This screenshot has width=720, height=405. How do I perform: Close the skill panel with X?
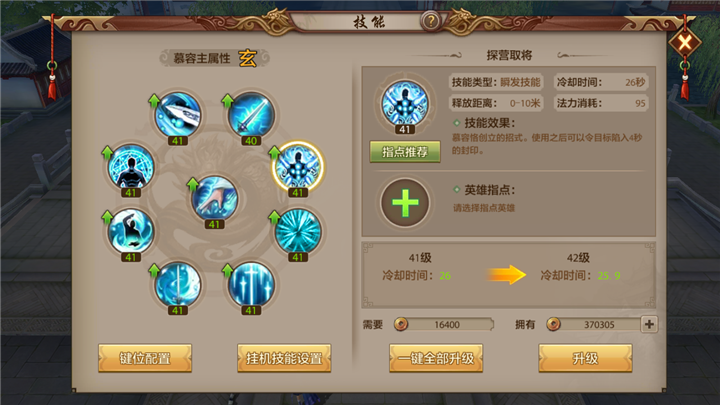click(x=685, y=44)
